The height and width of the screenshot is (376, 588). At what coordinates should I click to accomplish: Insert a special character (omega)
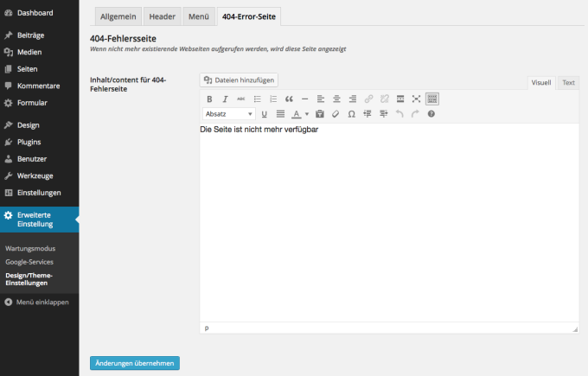pyautogui.click(x=351, y=114)
